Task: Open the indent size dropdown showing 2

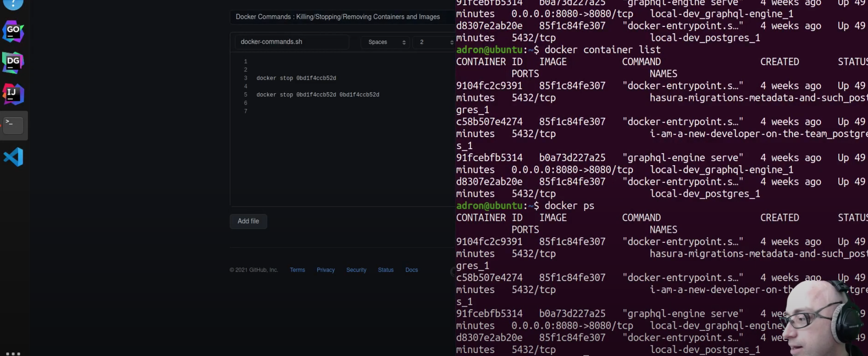Action: [434, 42]
